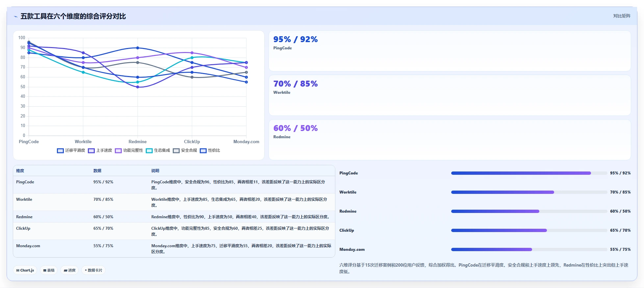Click the ClickUp cell in the table
Viewport: 644px width, 288px height.
click(23, 228)
